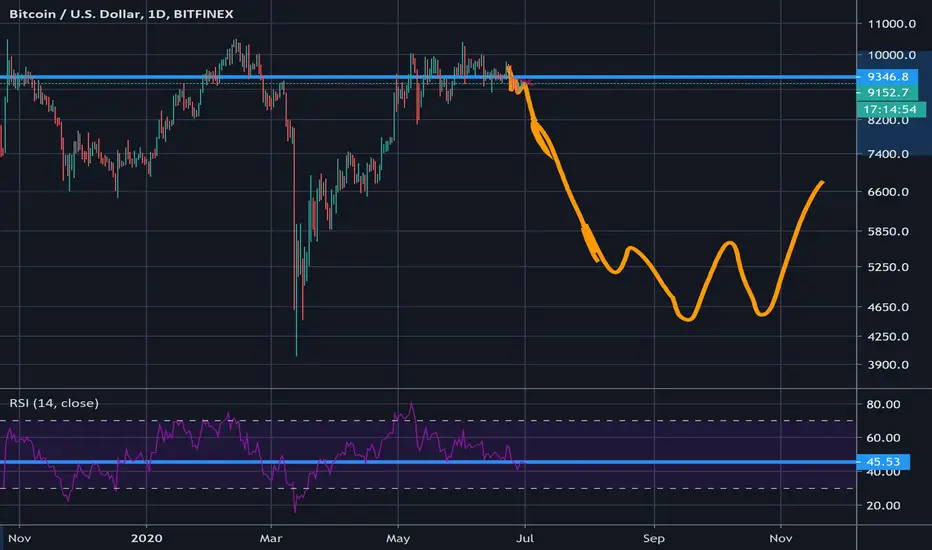Click the 11000.0 price axis label
The image size is (932, 550).
coord(892,24)
